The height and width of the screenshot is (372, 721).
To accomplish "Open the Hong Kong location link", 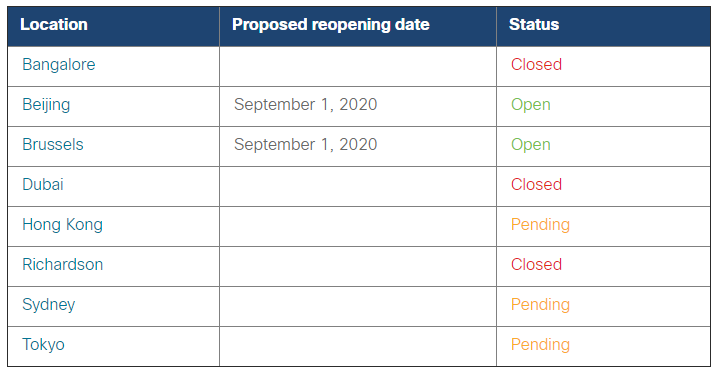I will [x=63, y=225].
